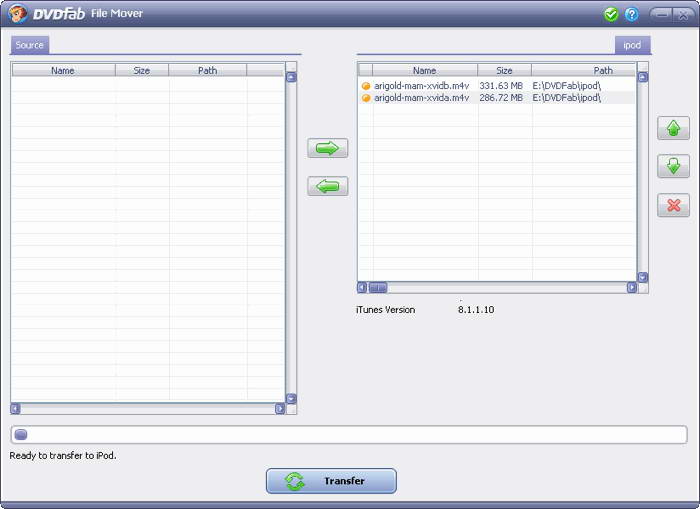This screenshot has width=700, height=509.
Task: Click source list horizontal scroll left arrow
Action: tap(15, 409)
